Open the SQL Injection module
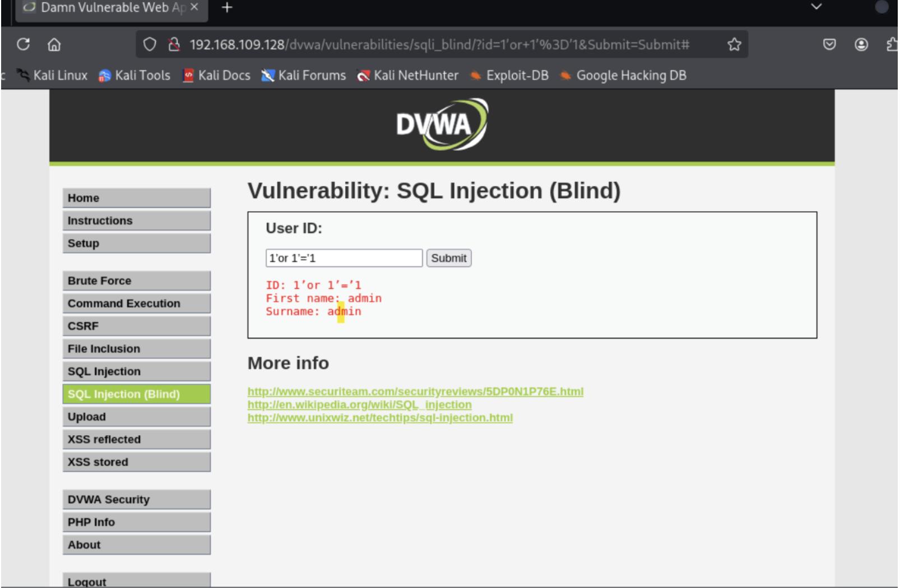The width and height of the screenshot is (900, 588). click(137, 371)
